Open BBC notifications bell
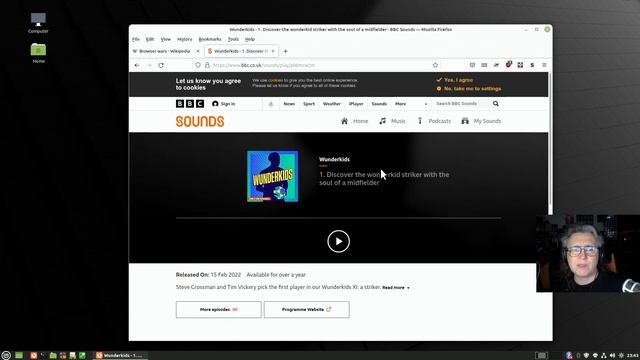 (x=271, y=104)
